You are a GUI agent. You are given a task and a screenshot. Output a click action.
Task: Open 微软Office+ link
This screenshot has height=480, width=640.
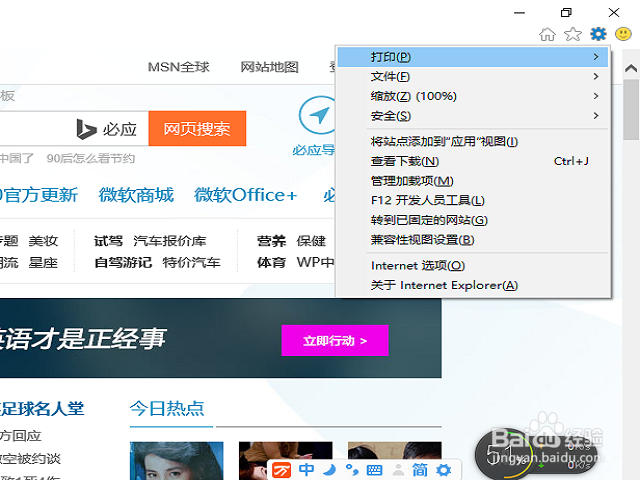(245, 195)
